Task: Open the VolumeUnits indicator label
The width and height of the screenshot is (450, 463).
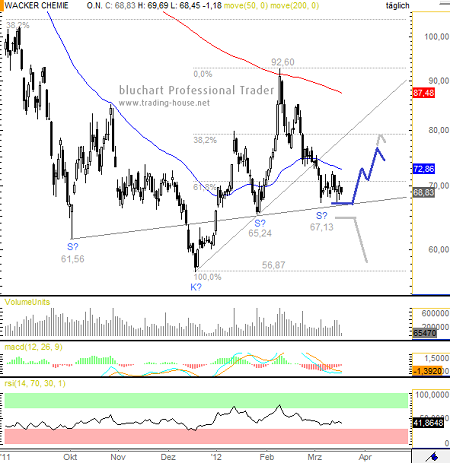Action: click(x=27, y=302)
